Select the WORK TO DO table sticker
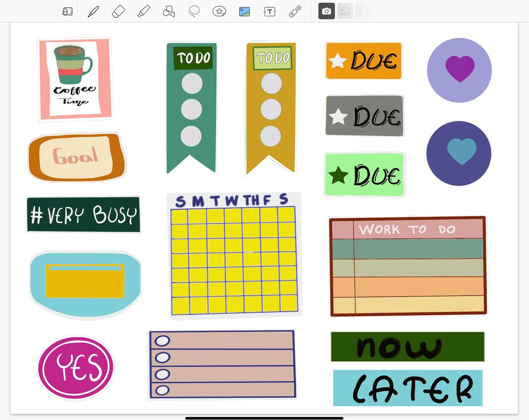529x420 pixels. 408,266
